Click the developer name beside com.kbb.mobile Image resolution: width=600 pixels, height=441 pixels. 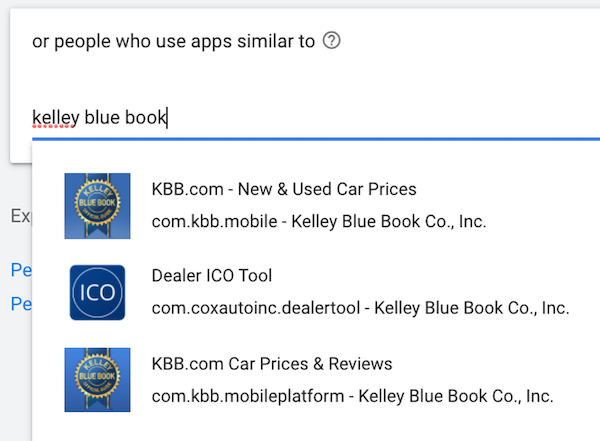click(x=389, y=221)
